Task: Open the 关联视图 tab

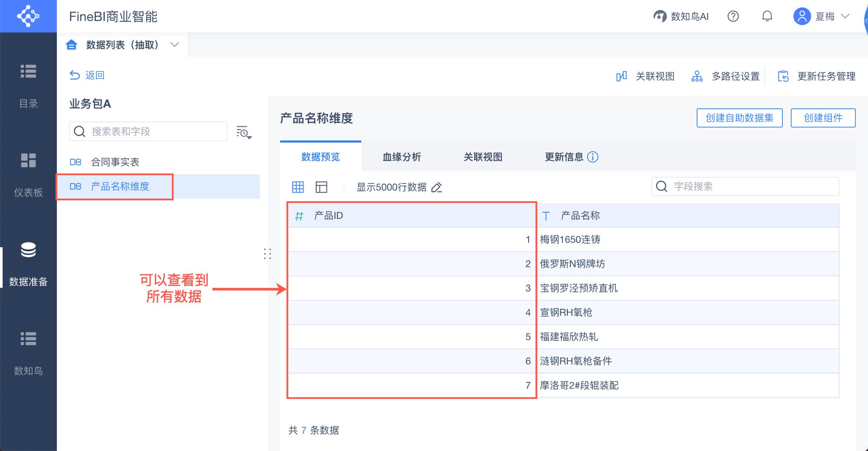Action: 483,157
